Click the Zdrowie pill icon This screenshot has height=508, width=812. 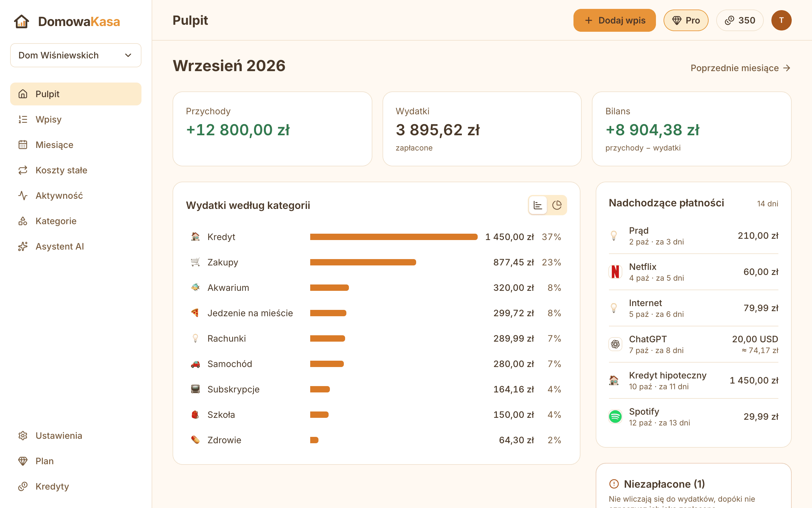click(x=195, y=440)
